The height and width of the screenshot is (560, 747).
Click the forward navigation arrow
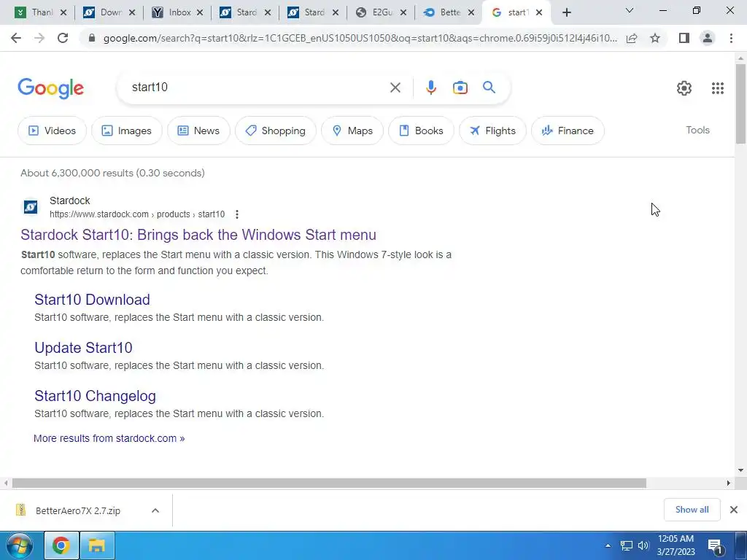(39, 38)
